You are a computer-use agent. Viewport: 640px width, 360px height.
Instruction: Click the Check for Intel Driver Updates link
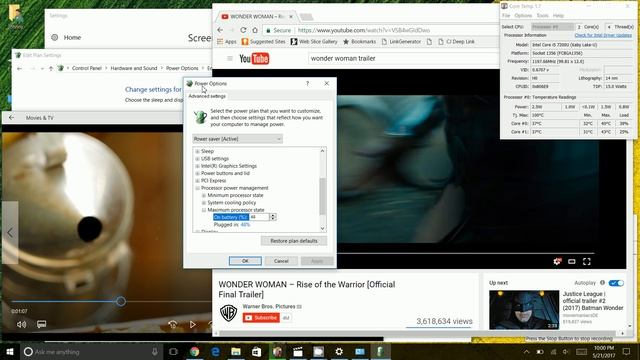click(603, 35)
